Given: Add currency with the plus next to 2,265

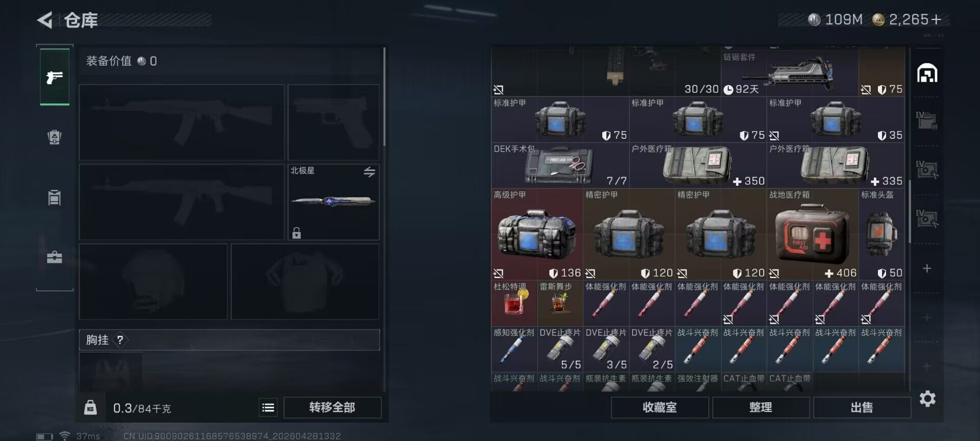Looking at the screenshot, I should tap(936, 19).
